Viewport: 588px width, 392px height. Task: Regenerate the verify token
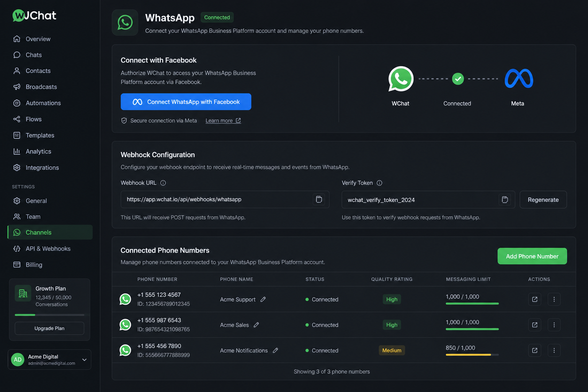[x=543, y=199]
